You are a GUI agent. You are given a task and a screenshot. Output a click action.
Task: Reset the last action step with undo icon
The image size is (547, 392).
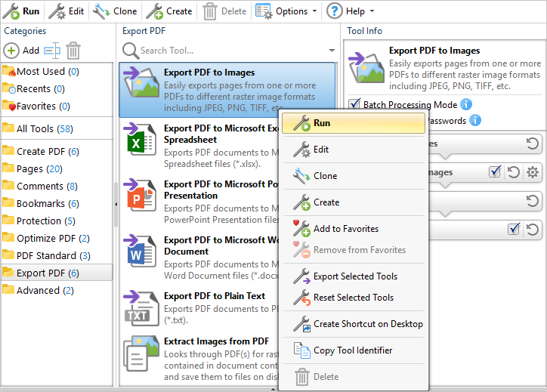533,229
